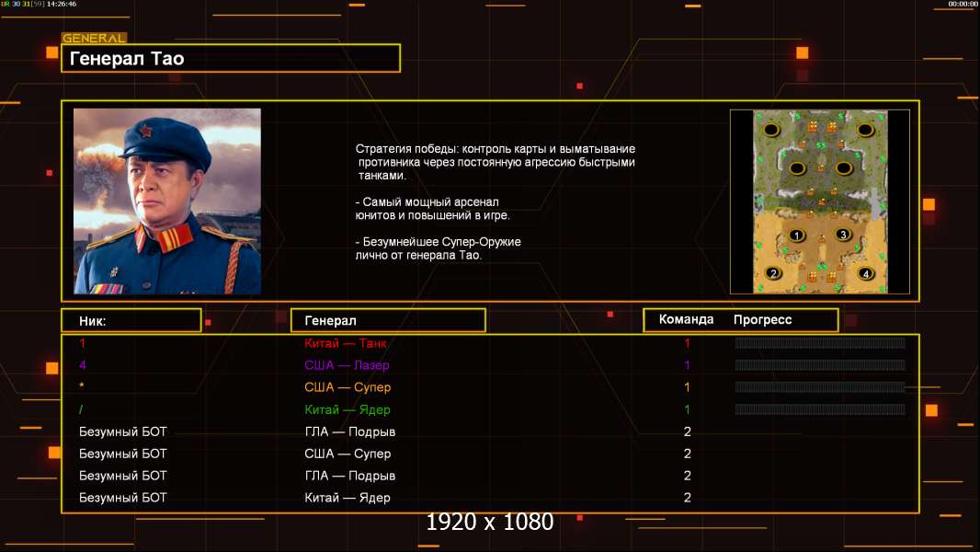
Task: Select start position 3 on map
Action: point(843,235)
